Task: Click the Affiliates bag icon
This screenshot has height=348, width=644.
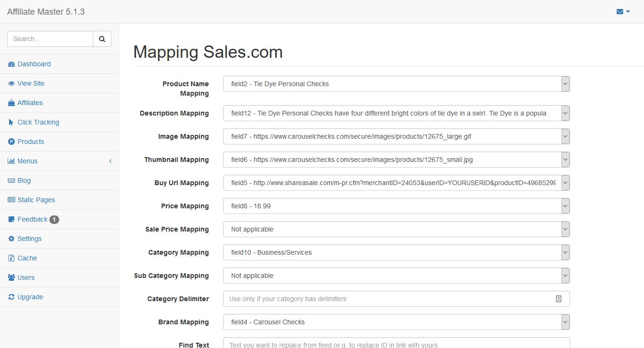Action: (x=11, y=103)
